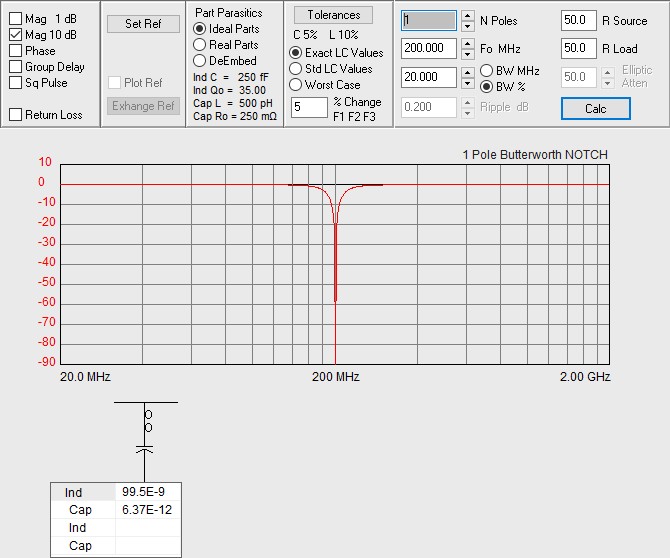670x558 pixels.
Task: Click the Cap L = 500 pH parameter
Action: [233, 103]
